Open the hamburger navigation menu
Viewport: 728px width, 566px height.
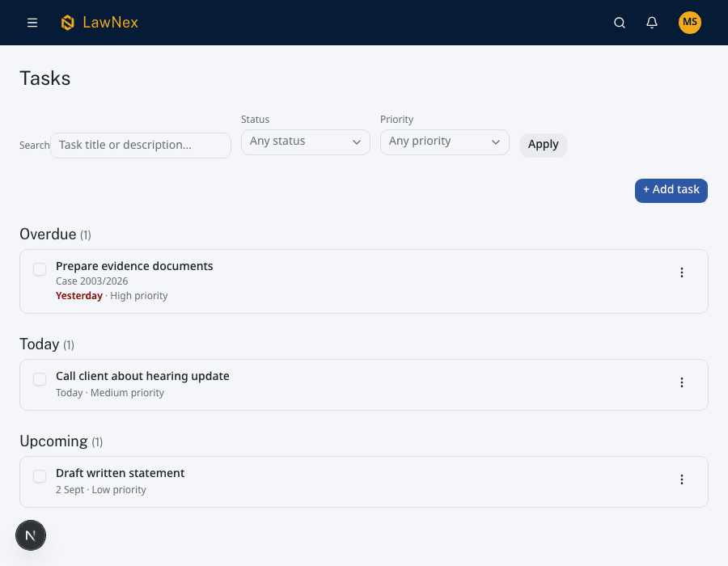pyautogui.click(x=32, y=23)
